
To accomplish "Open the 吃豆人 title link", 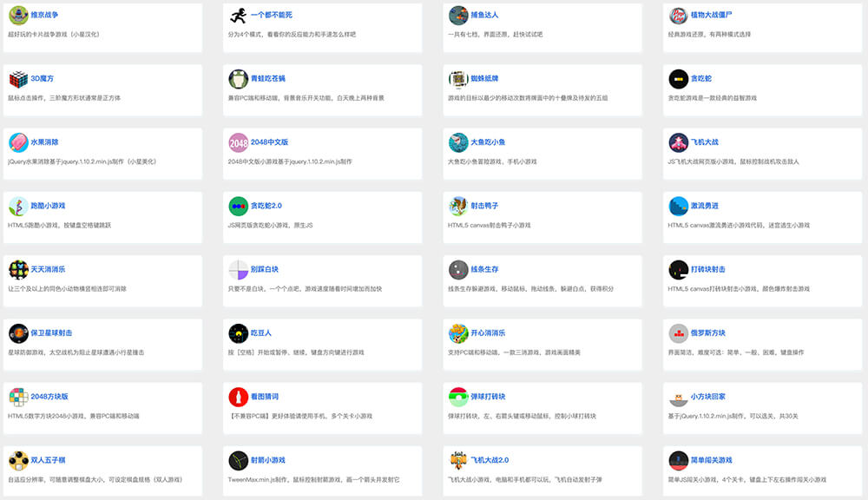I will click(x=261, y=333).
